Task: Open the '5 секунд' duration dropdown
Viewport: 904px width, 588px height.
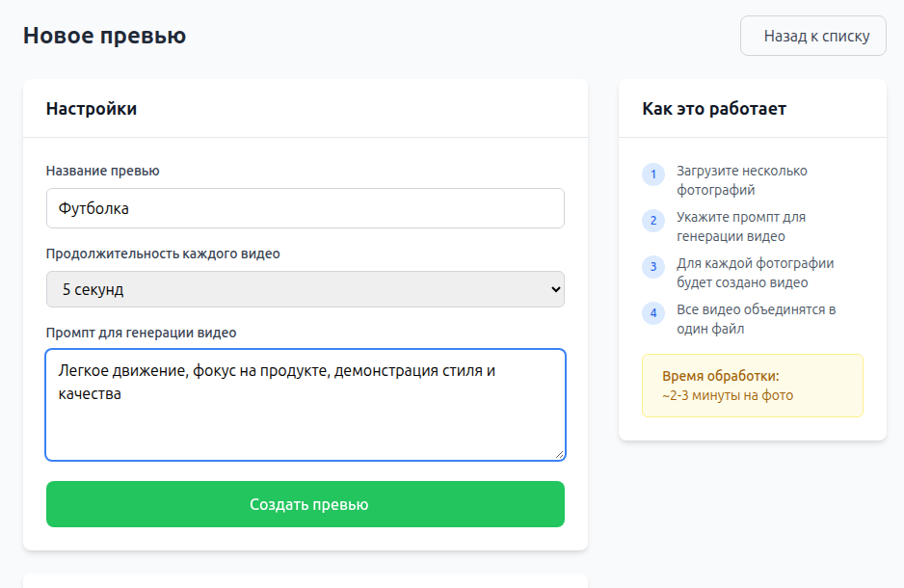Action: [x=305, y=289]
